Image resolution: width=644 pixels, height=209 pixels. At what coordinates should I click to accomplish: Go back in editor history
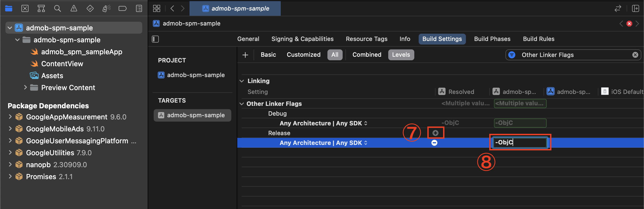pyautogui.click(x=172, y=8)
